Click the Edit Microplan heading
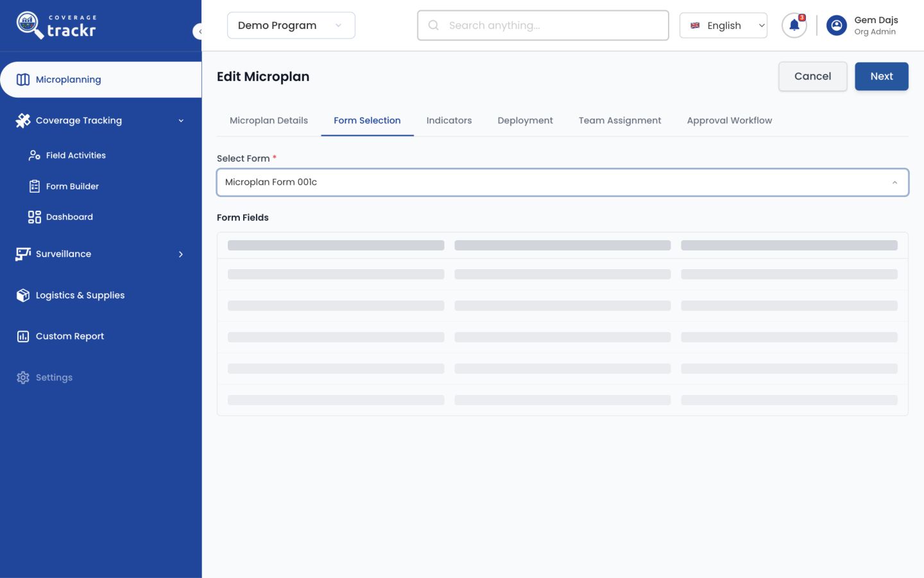The height and width of the screenshot is (578, 924). [263, 76]
